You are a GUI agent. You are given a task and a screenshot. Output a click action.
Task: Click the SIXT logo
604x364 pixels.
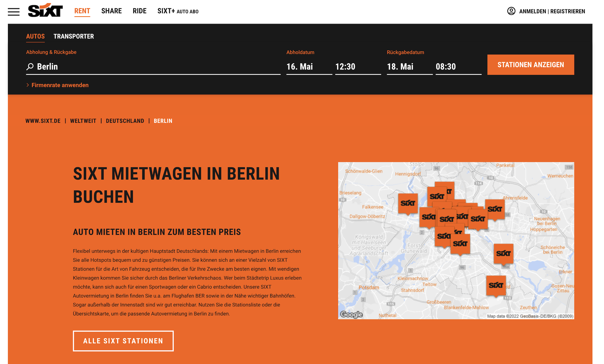[45, 11]
